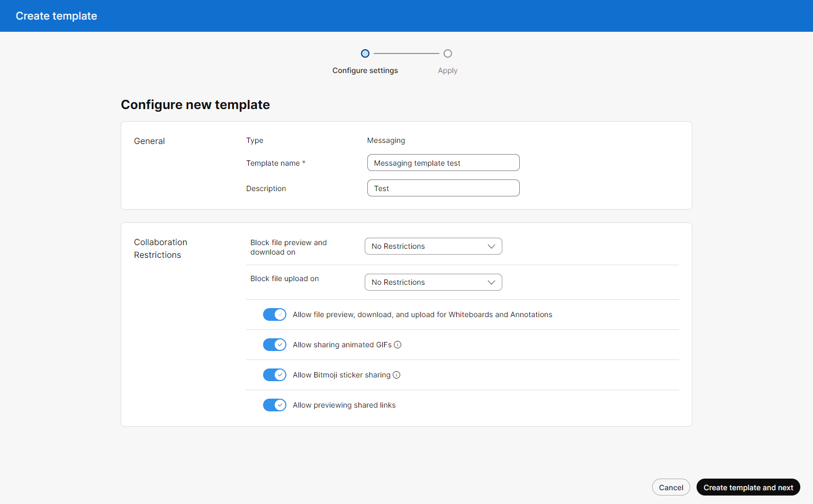
Task: Open info icon next to animated GIFs
Action: pos(398,345)
